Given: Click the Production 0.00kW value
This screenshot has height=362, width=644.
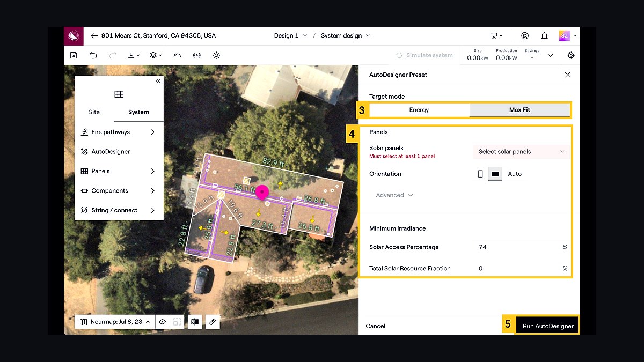Looking at the screenshot, I should [507, 58].
